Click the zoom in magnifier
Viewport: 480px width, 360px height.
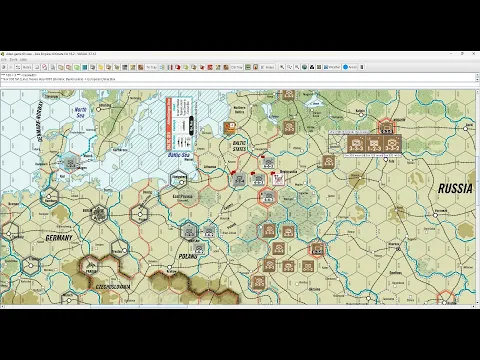289,67
